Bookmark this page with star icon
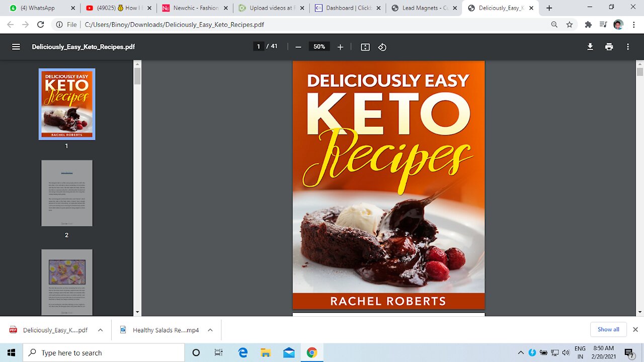The height and width of the screenshot is (362, 644). [570, 25]
